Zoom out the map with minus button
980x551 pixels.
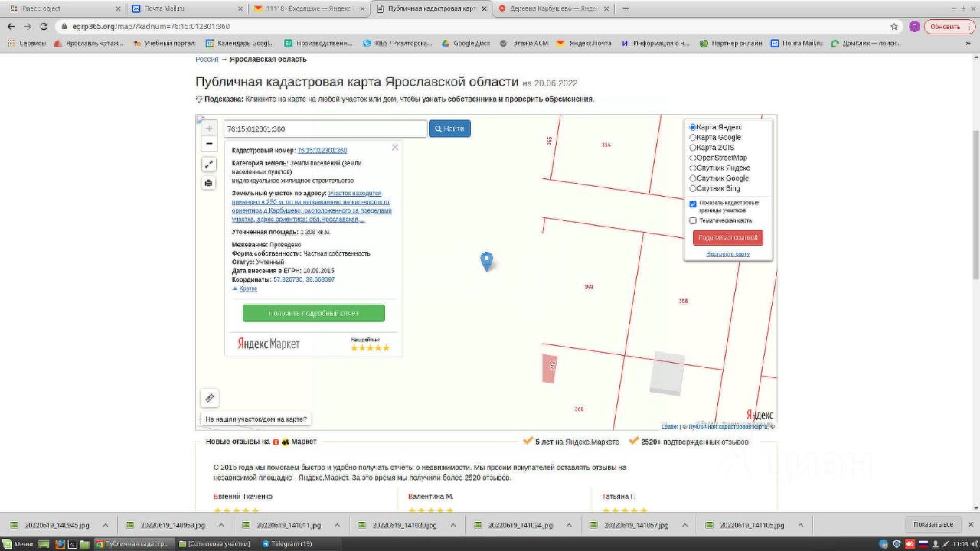click(x=209, y=144)
